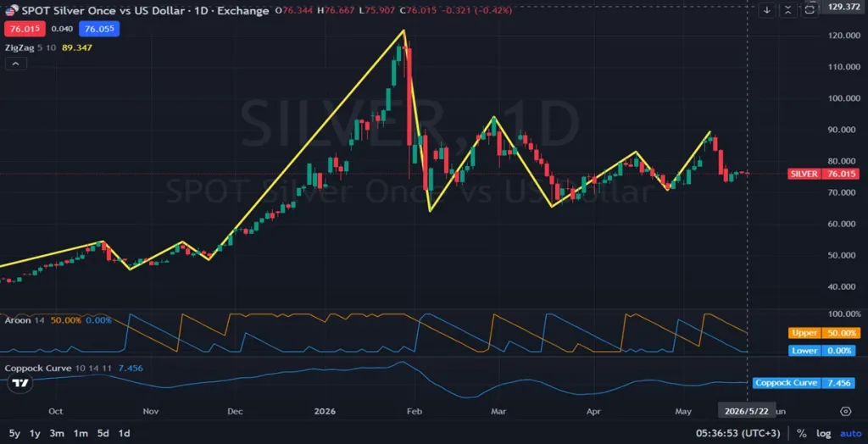Viewport: 868px width, 444px height.
Task: Click the 2026/5/22 date label on the time axis
Action: click(747, 411)
